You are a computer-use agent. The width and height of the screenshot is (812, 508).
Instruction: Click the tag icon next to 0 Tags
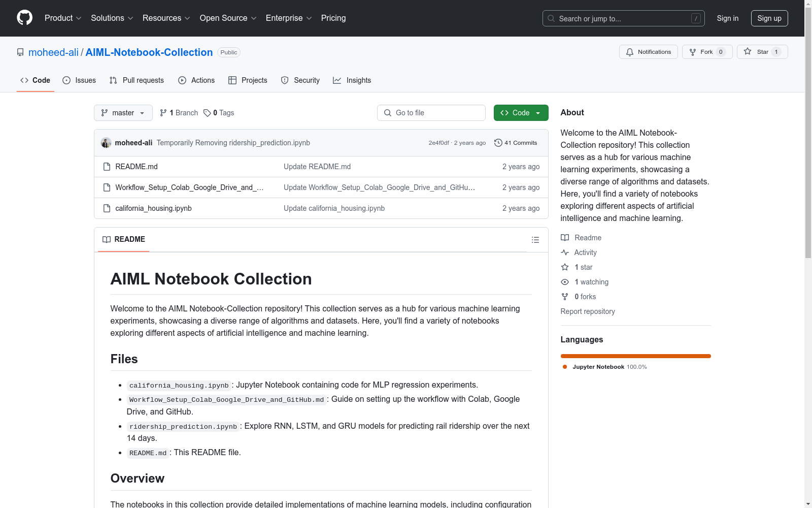[207, 113]
